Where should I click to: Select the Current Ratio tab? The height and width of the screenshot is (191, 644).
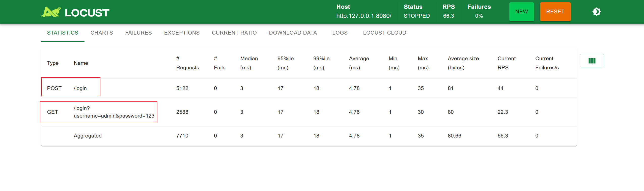click(x=234, y=33)
